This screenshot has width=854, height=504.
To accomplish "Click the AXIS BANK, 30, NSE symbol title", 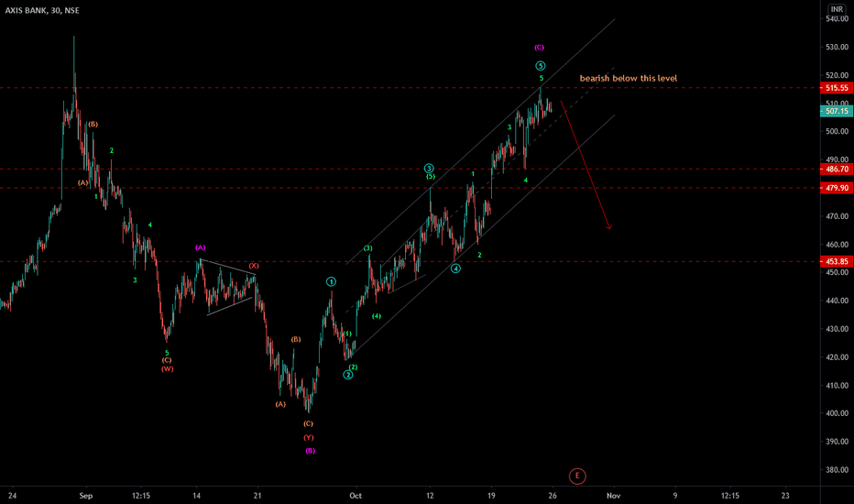I will point(42,10).
